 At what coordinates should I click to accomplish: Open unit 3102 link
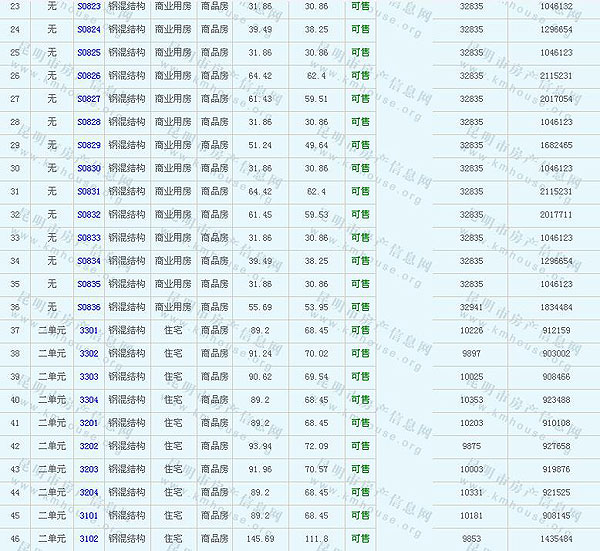tap(88, 539)
